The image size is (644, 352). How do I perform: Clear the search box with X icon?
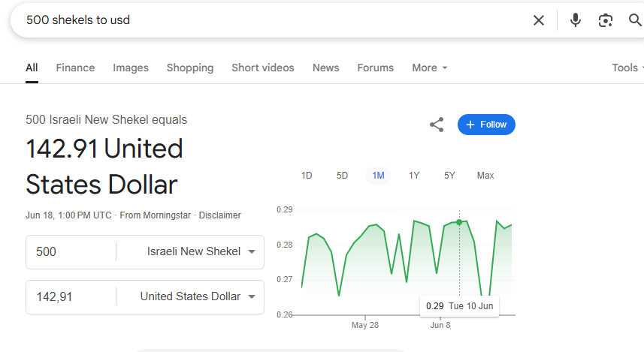pyautogui.click(x=539, y=20)
